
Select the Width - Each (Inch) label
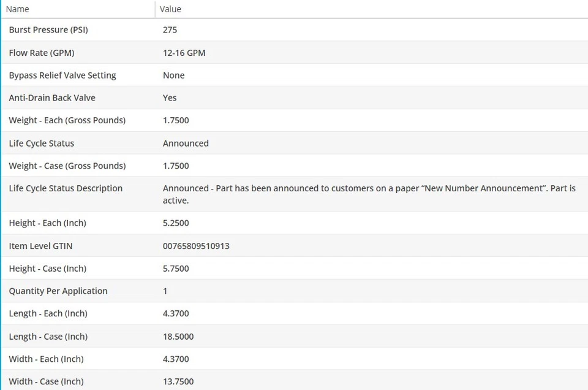[47, 359]
